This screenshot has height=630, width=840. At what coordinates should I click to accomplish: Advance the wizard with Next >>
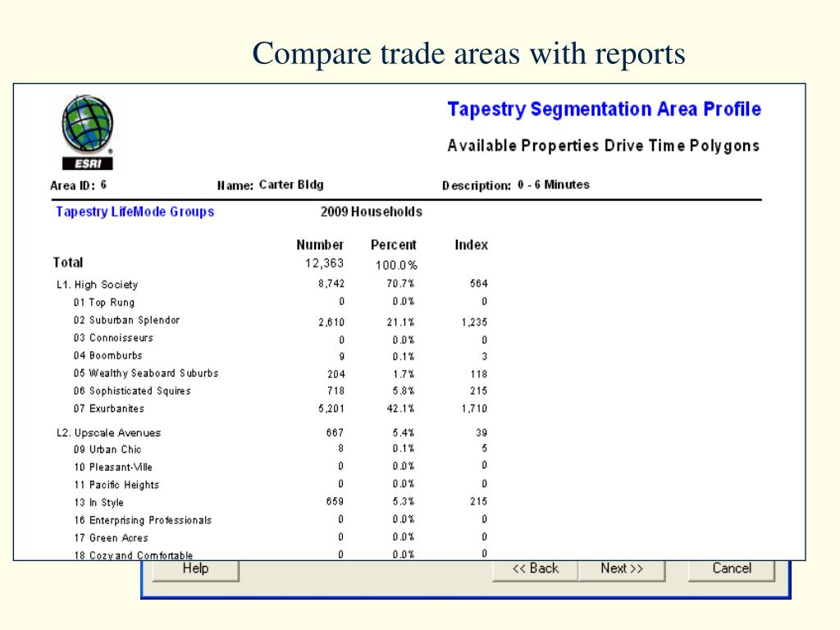pyautogui.click(x=622, y=570)
